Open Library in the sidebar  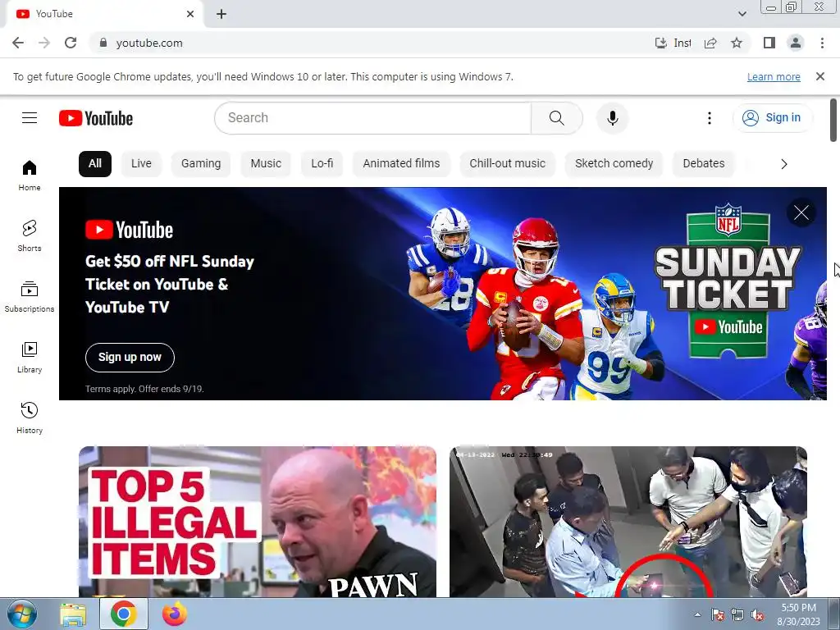tap(30, 358)
